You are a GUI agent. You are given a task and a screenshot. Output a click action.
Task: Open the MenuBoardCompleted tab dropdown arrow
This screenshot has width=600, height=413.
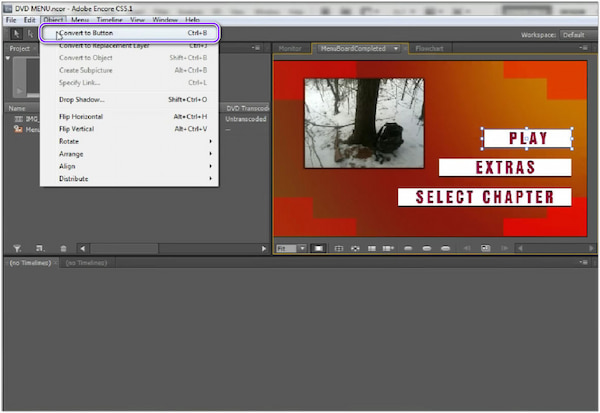(x=396, y=49)
